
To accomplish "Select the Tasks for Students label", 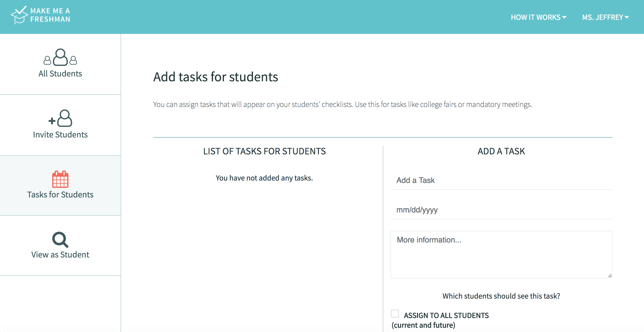I will coord(60,195).
